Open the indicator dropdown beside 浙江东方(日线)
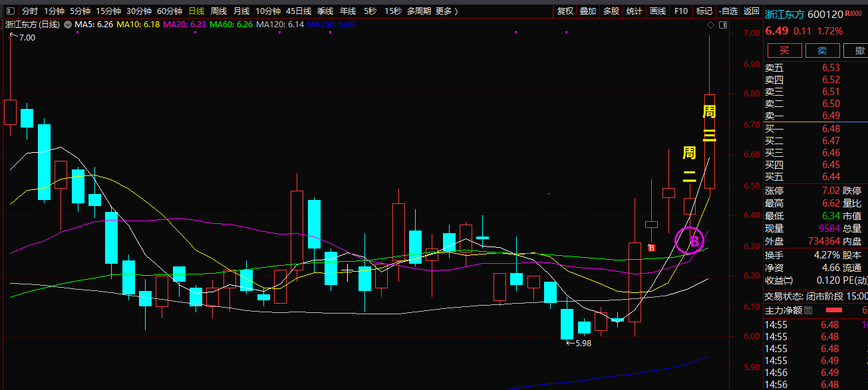 (x=67, y=24)
